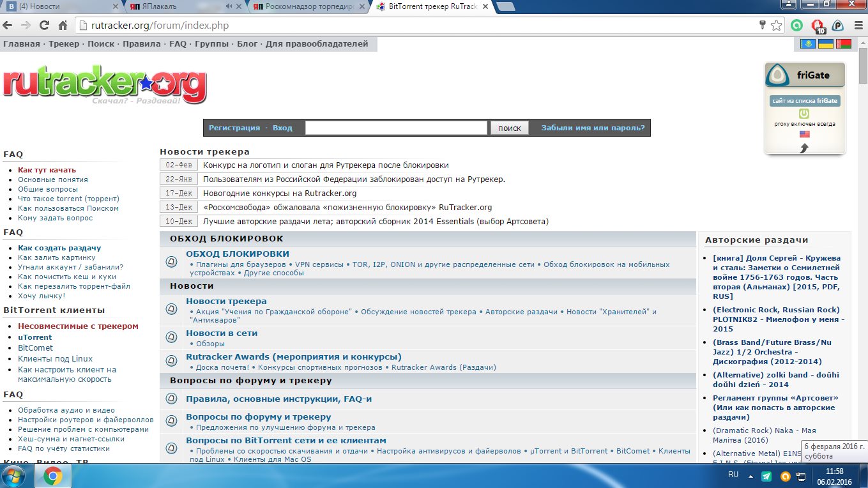
Task: Open news item dated 02-Фев
Action: (326, 165)
